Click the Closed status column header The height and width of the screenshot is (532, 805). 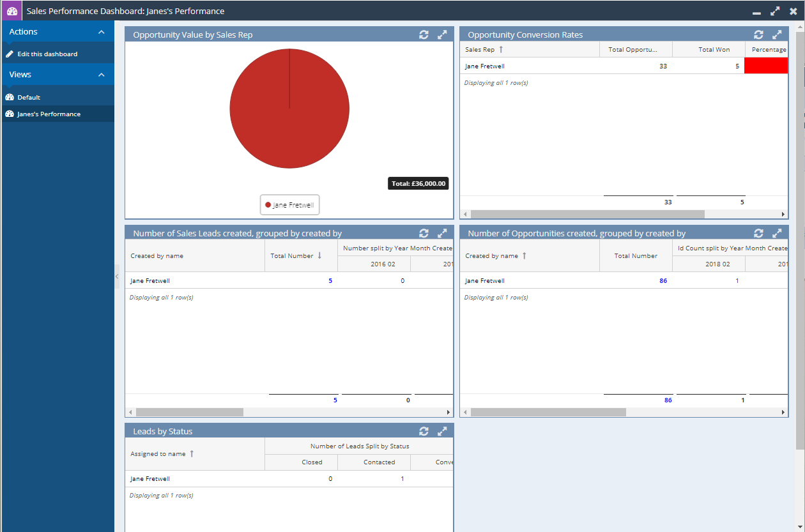coord(301,462)
